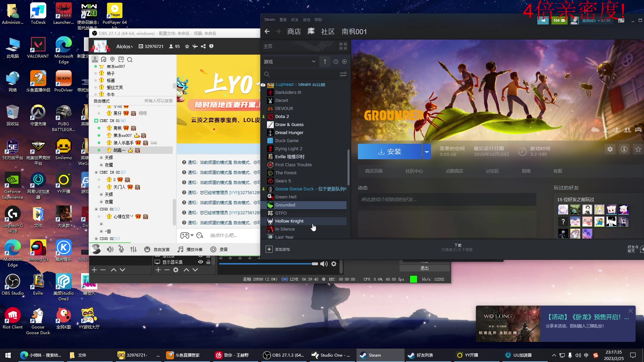The image size is (644, 362).
Task: Toggle YY 录音 recording
Action: [219, 249]
